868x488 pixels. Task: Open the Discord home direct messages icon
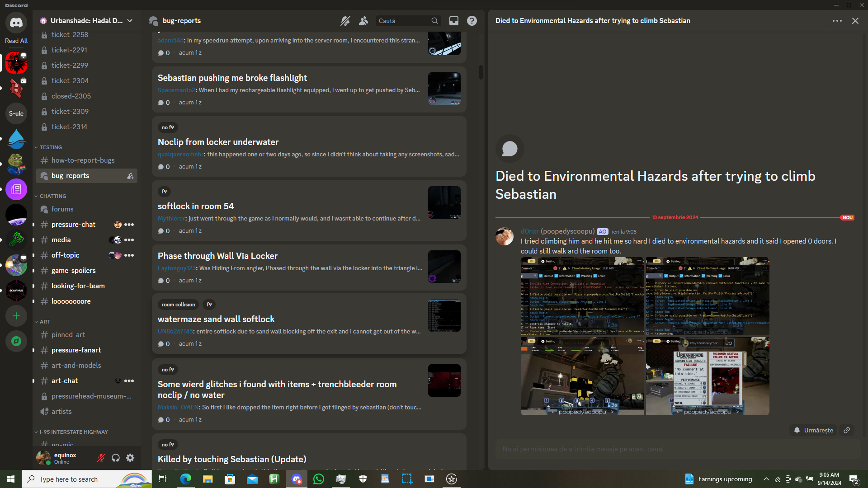tap(16, 23)
